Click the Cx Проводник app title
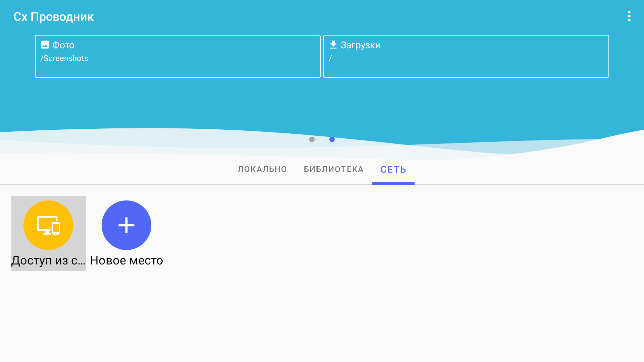Screen dimensions: 644x362 (x=54, y=17)
